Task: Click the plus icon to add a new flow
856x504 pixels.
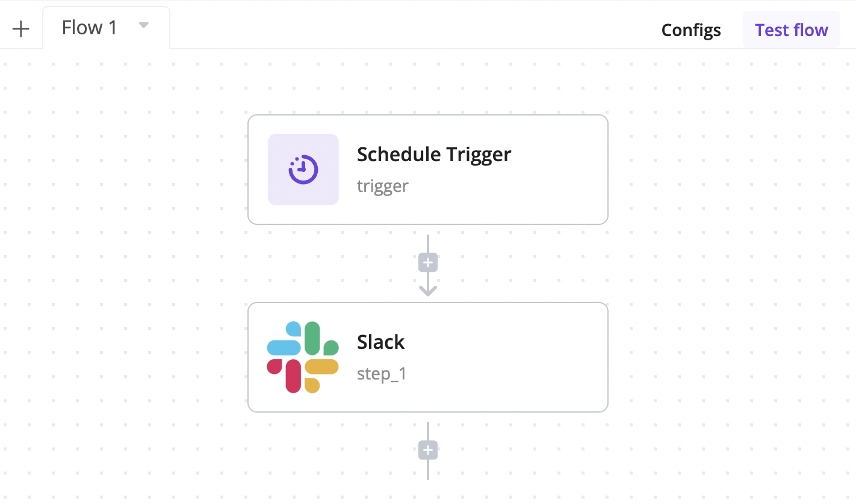Action: click(21, 29)
